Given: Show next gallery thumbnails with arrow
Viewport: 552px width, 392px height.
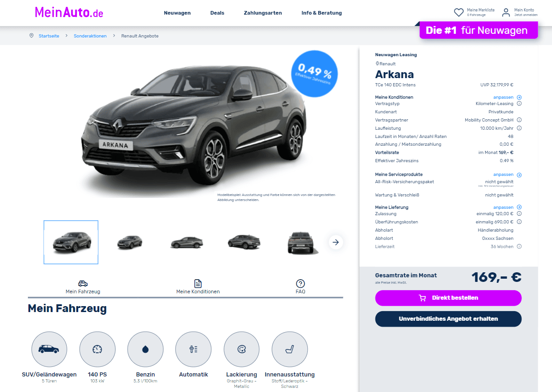Looking at the screenshot, I should [x=336, y=242].
